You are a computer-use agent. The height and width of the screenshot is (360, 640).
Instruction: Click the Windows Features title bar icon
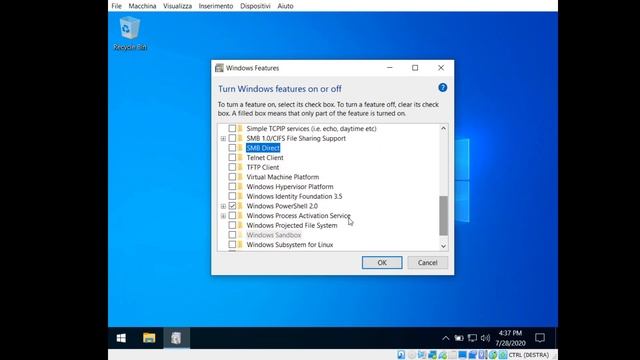[219, 68]
